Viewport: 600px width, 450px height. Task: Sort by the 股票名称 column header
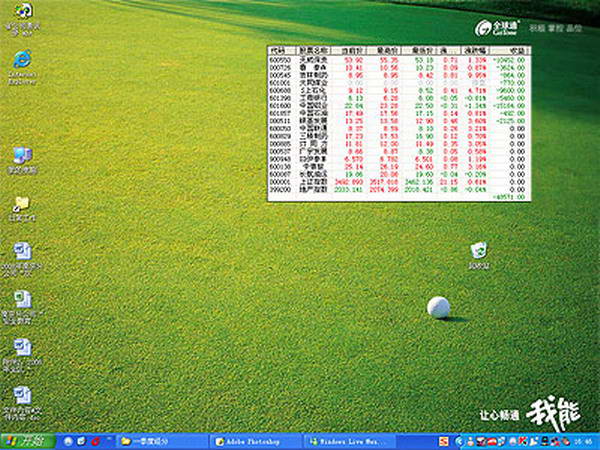pyautogui.click(x=314, y=51)
